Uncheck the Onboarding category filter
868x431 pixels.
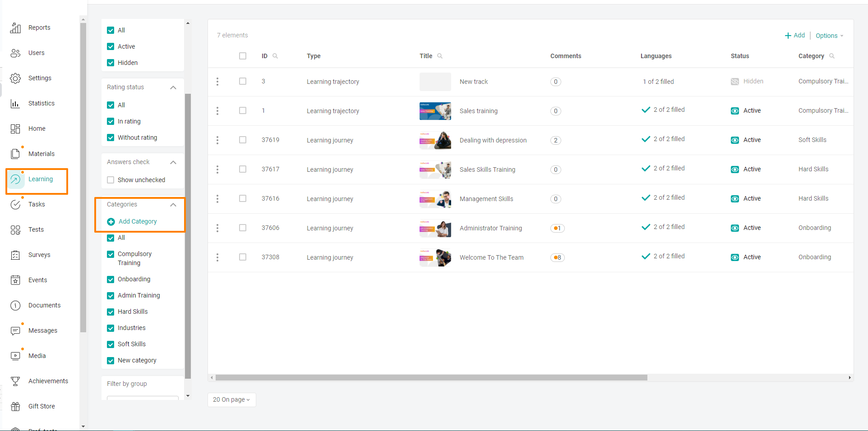click(111, 280)
